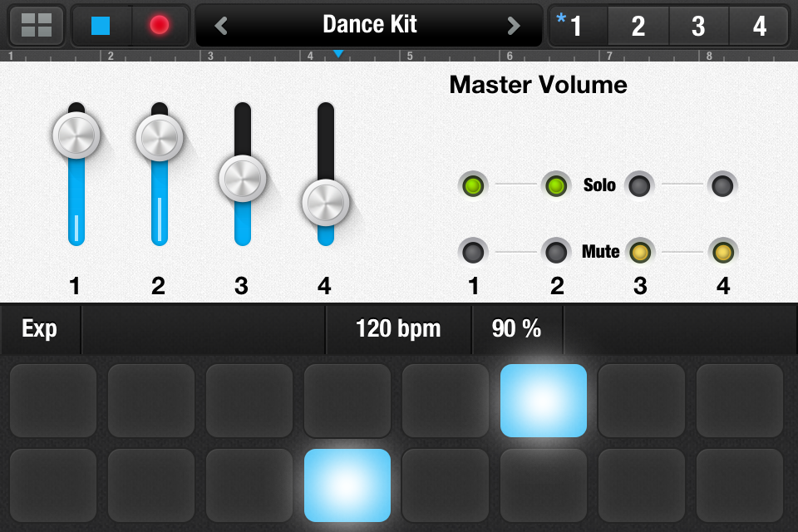Click the Master Volume heading
This screenshot has width=798, height=532.
[538, 85]
